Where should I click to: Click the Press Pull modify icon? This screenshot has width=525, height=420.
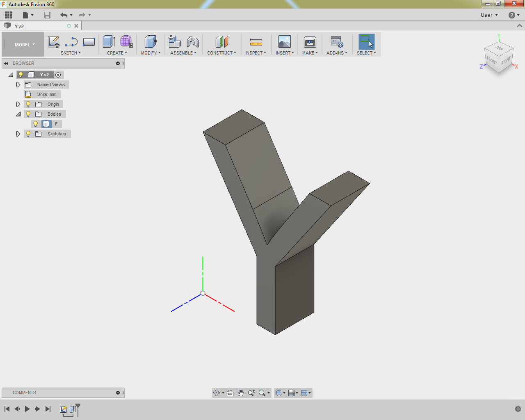pos(151,42)
